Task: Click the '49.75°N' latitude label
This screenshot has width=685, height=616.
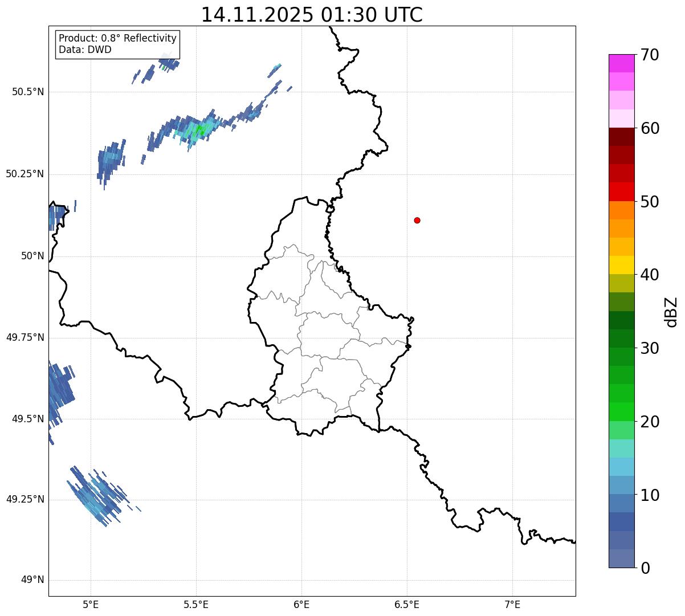Action: point(25,337)
